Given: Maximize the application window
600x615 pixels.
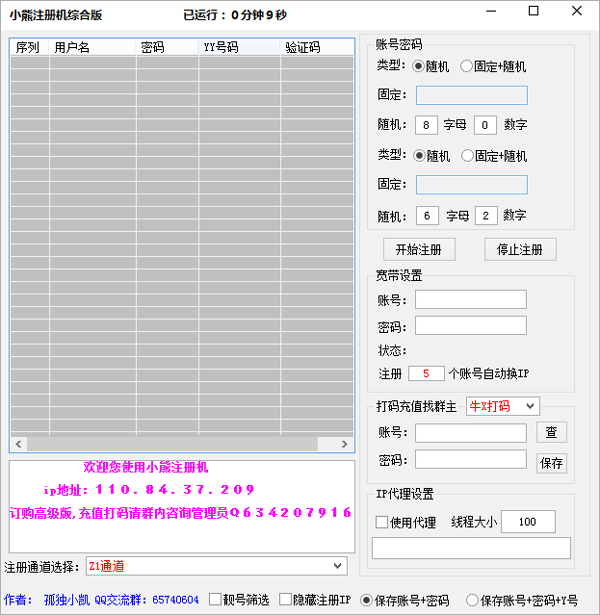Looking at the screenshot, I should click(x=533, y=12).
